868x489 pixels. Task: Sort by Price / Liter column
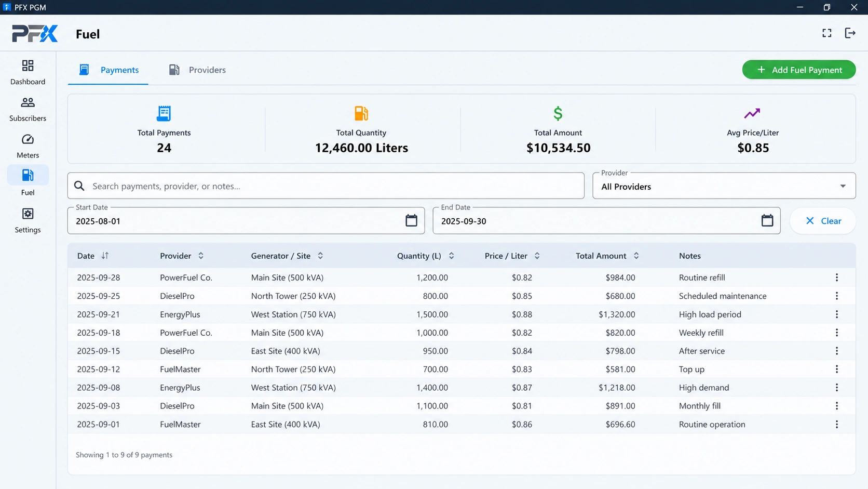pyautogui.click(x=512, y=256)
